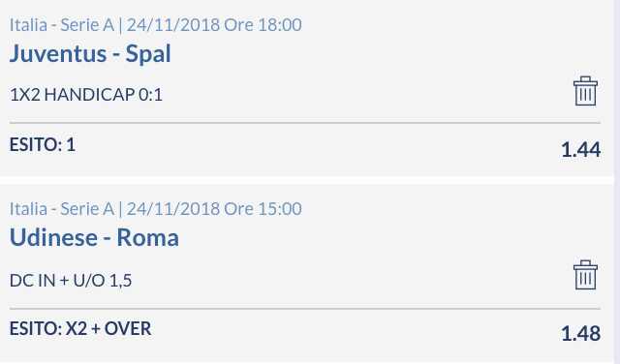
Task: Click the divider line above ESITO: X2 + OVER
Action: [x=305, y=309]
